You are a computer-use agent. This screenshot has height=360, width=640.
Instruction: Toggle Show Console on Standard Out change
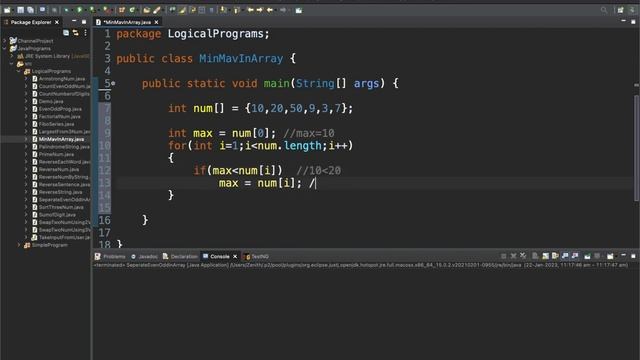click(x=565, y=256)
